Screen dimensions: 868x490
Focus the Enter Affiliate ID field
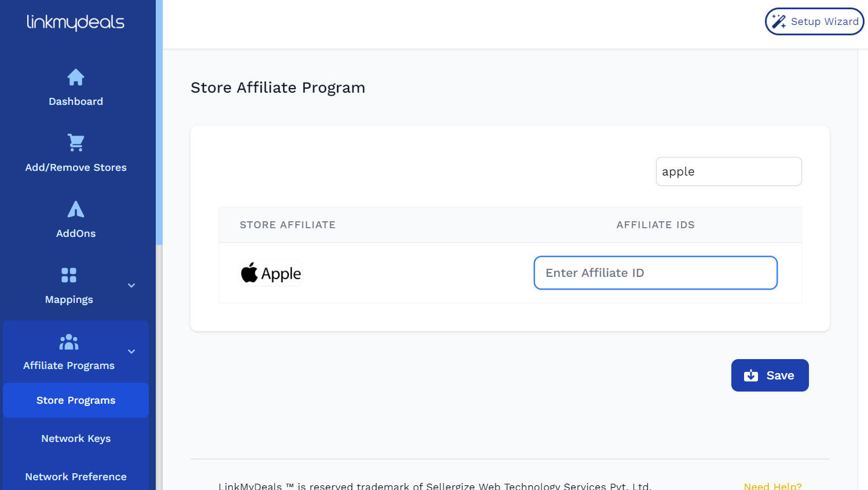click(655, 272)
